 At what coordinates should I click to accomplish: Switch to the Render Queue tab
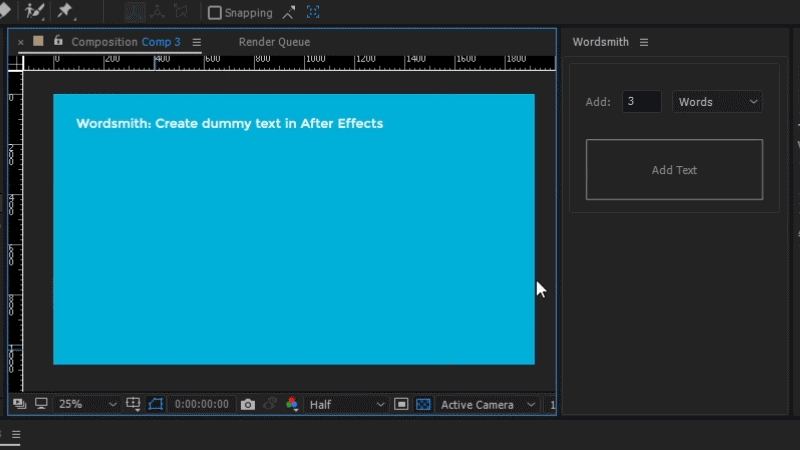point(274,42)
